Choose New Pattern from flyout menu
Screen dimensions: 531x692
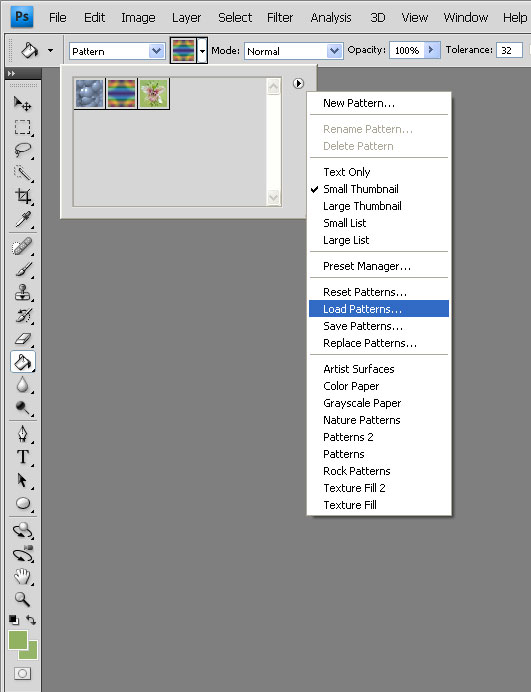(379, 103)
